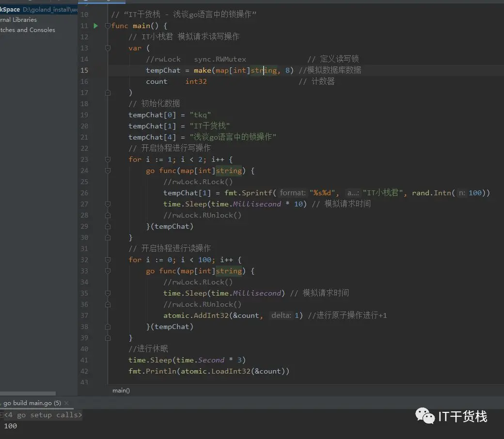
Task: Expand the '4 go setup calls' folded output
Action: tap(43, 415)
